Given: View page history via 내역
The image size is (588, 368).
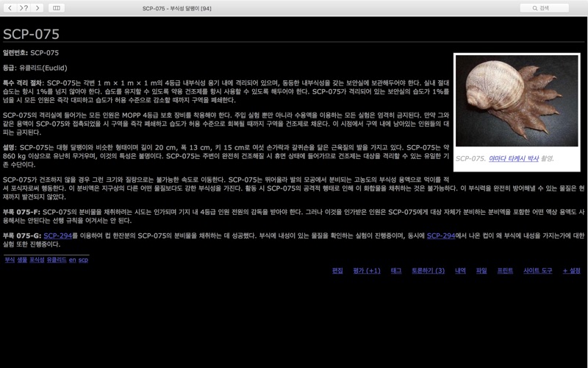Looking at the screenshot, I should (461, 270).
